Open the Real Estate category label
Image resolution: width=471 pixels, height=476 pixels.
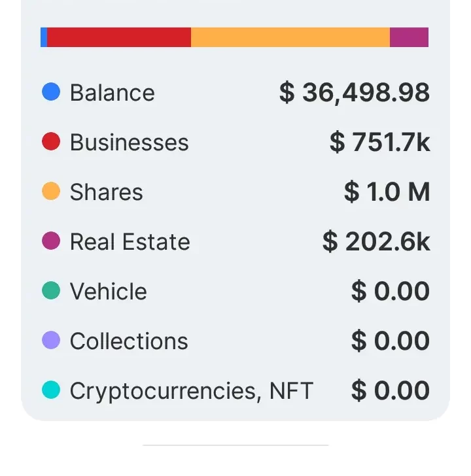coord(130,242)
